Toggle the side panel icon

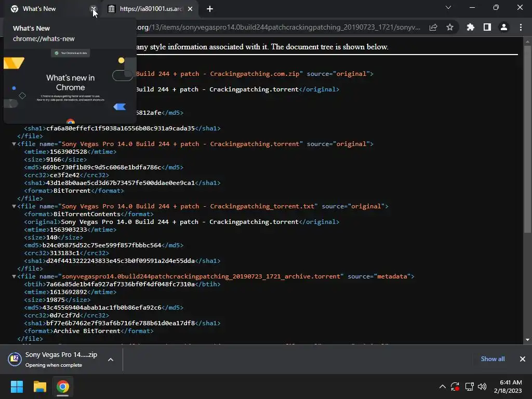coord(487,27)
